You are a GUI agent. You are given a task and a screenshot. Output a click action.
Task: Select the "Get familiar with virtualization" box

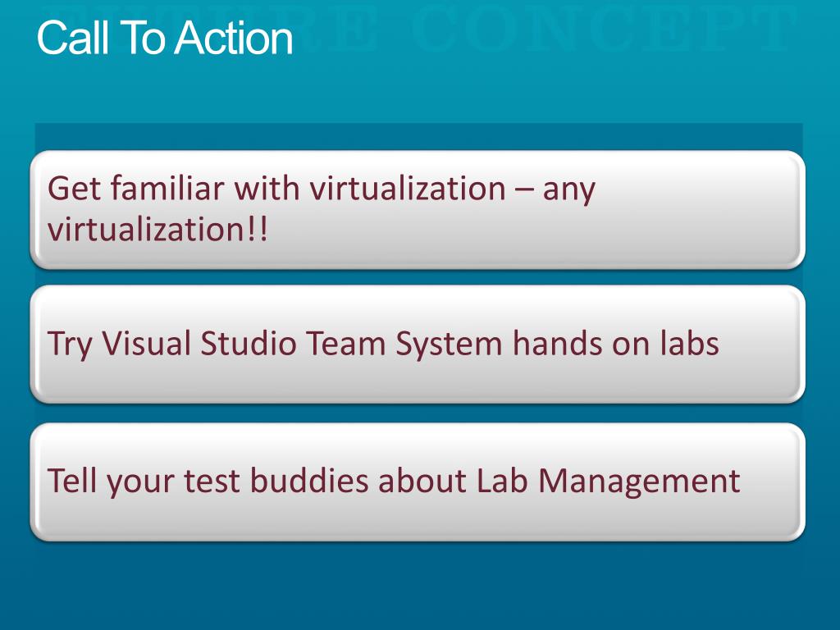[x=418, y=209]
